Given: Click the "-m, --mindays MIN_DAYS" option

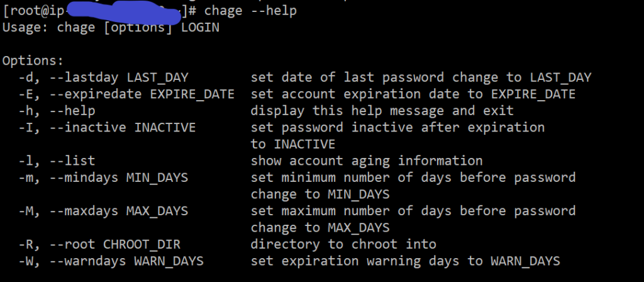Looking at the screenshot, I should coord(104,178).
